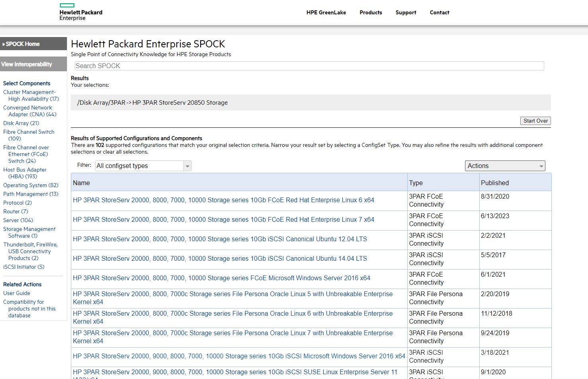Viewport: 588px width, 379px height.
Task: Open FCoE Red Hat Enterprise Linux 6 config
Action: click(x=223, y=200)
